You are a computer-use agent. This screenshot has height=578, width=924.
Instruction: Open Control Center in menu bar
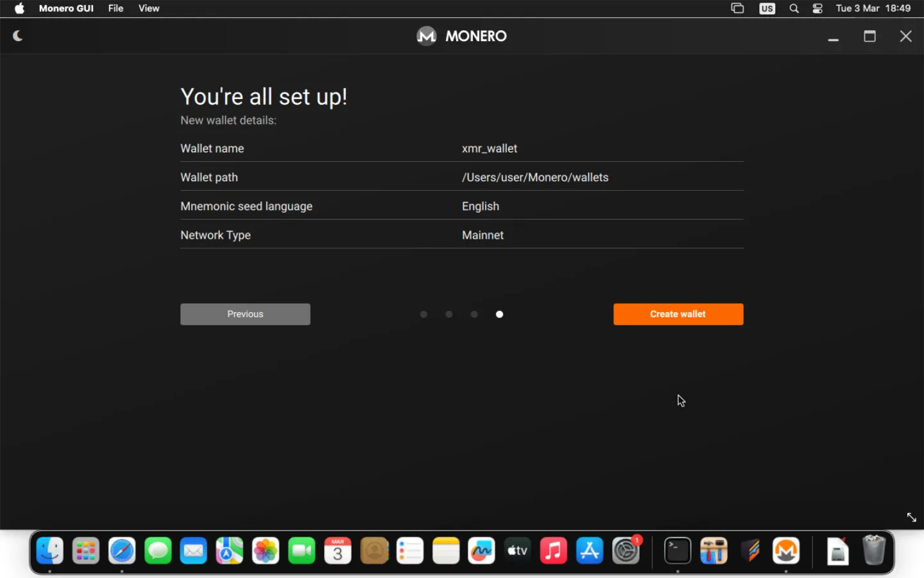tap(817, 8)
